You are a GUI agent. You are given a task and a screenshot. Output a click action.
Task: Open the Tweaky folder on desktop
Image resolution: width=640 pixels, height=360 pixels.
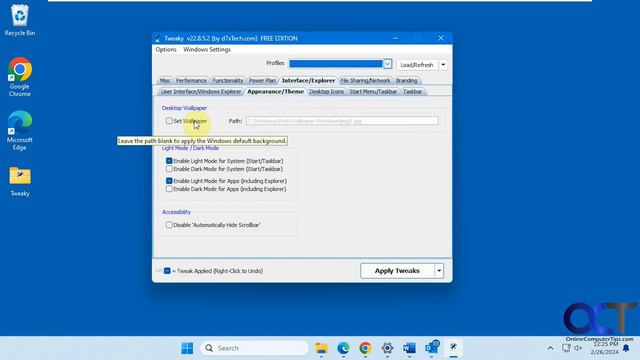[20, 182]
